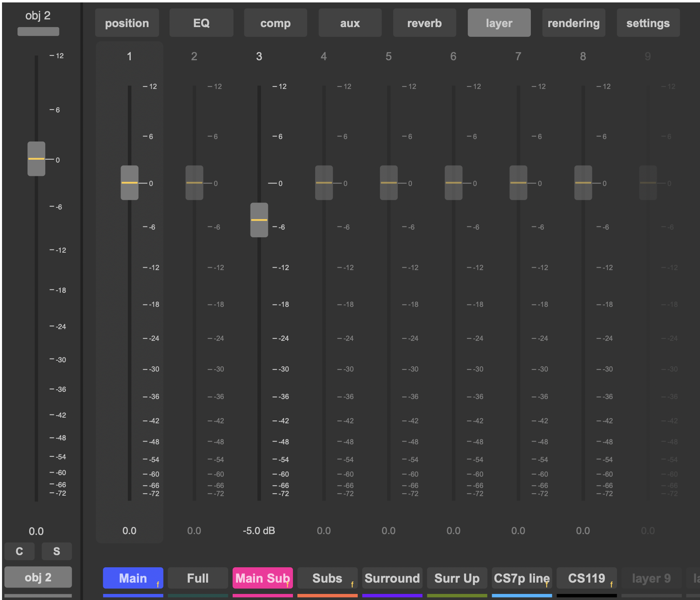
Task: Click layer 4 fader handle
Action: pyautogui.click(x=324, y=183)
